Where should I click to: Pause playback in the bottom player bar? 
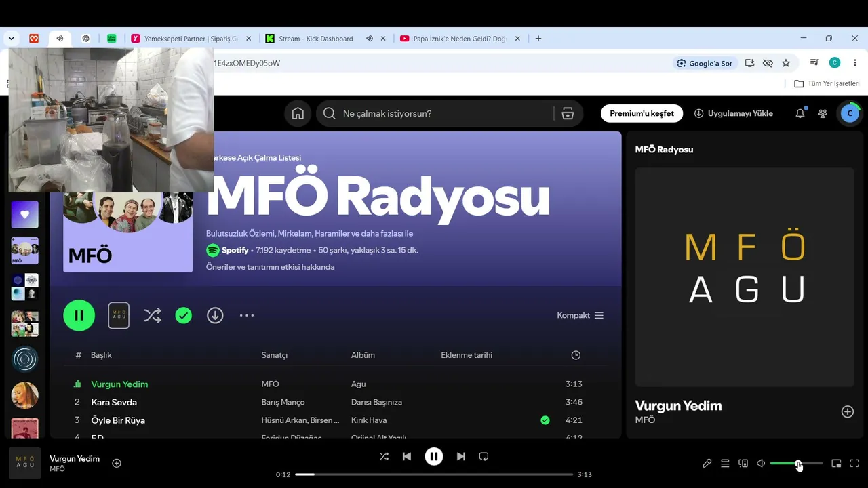434,456
